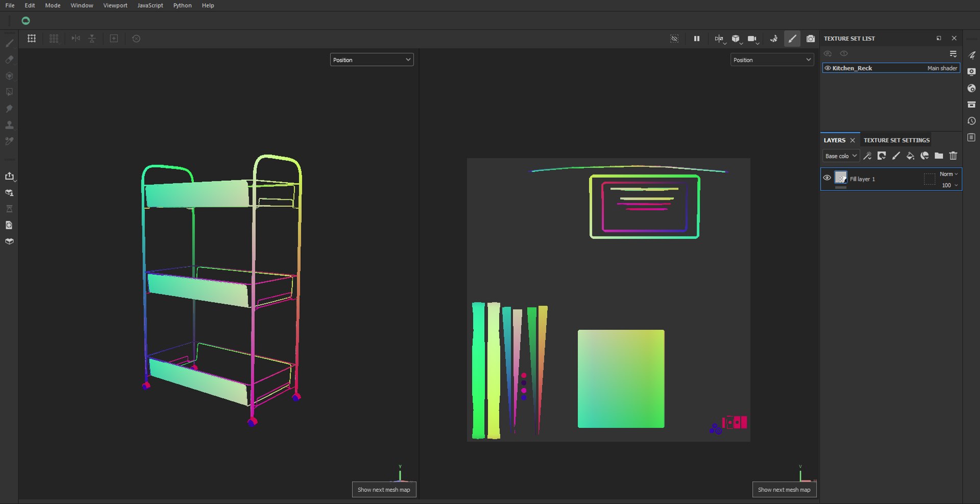Open the Viewport menu
The height and width of the screenshot is (504, 980).
tap(115, 6)
